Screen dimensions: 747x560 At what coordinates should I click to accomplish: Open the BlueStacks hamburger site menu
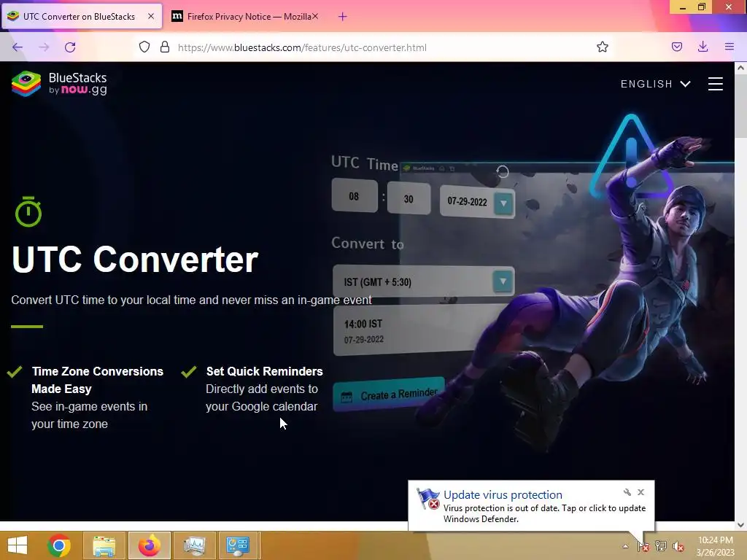[x=715, y=84]
